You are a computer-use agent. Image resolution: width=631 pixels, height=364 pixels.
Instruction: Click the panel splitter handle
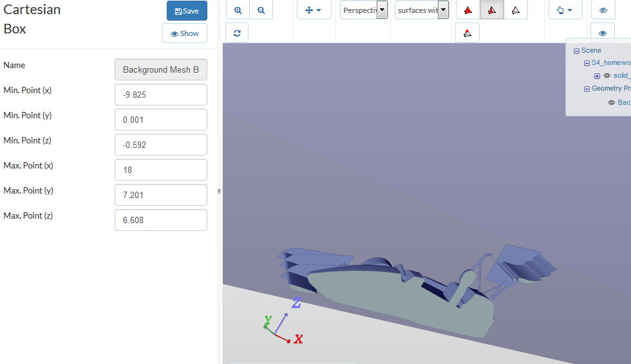[219, 191]
